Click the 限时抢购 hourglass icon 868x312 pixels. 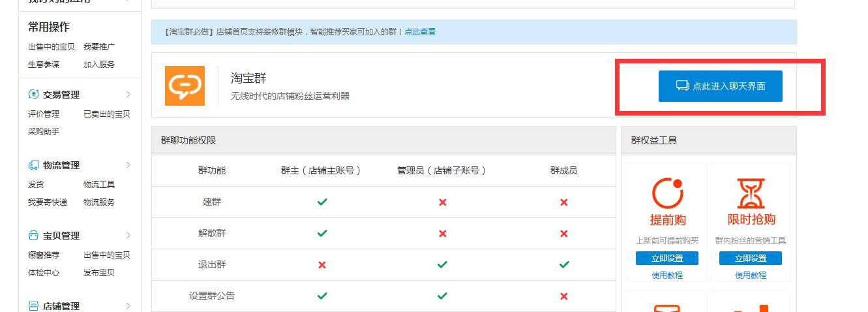pyautogui.click(x=751, y=193)
